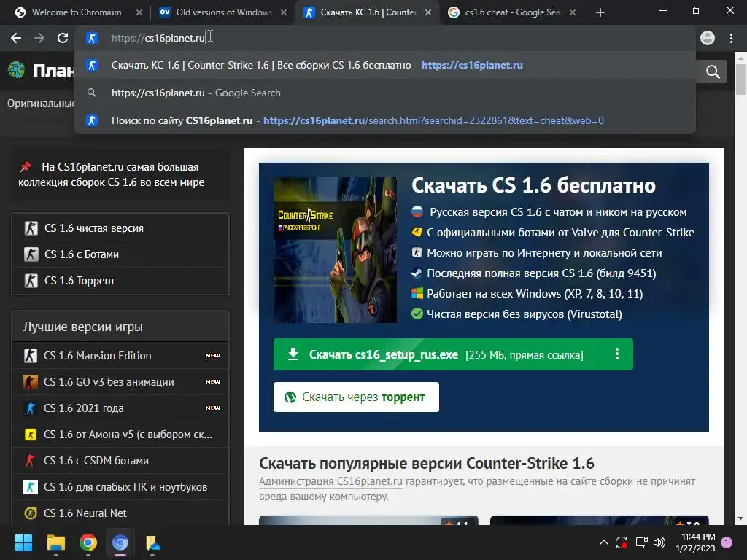Click the CS 1.6 Торрент icon
The image size is (747, 560).
click(x=31, y=281)
